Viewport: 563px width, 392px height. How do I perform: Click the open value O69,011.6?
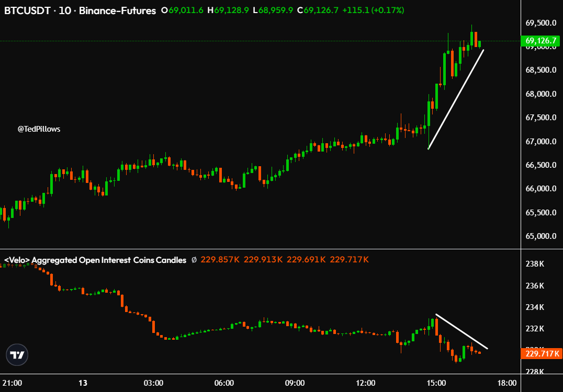pos(183,10)
